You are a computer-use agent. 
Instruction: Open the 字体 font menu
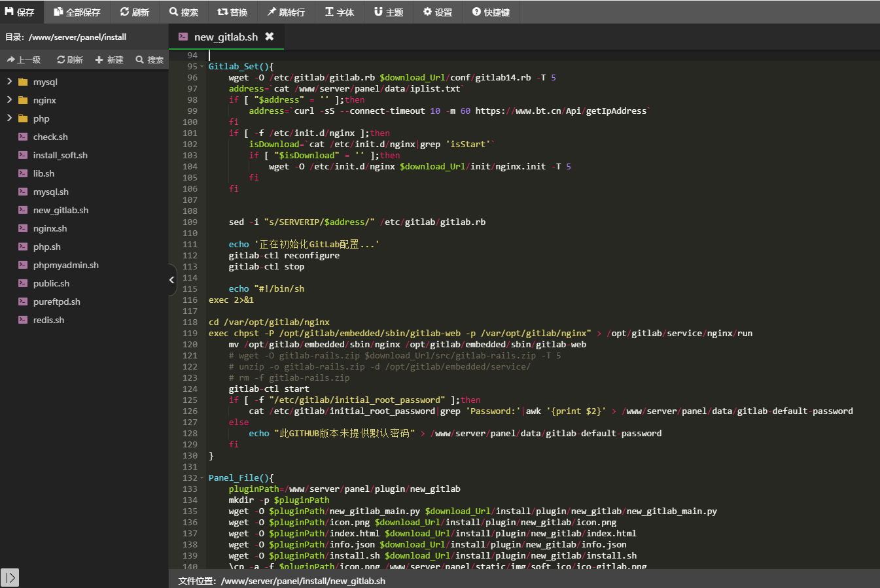[340, 12]
